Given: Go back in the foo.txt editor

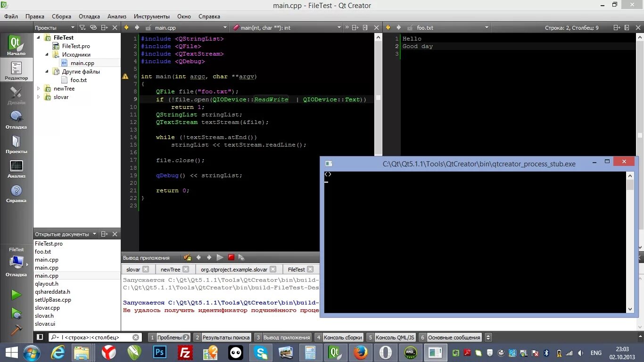Looking at the screenshot, I should point(388,28).
